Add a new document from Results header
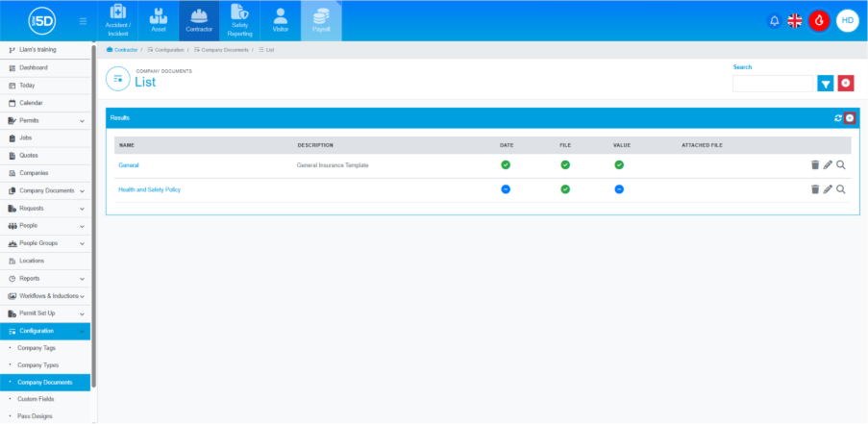The height and width of the screenshot is (424, 868). [850, 118]
